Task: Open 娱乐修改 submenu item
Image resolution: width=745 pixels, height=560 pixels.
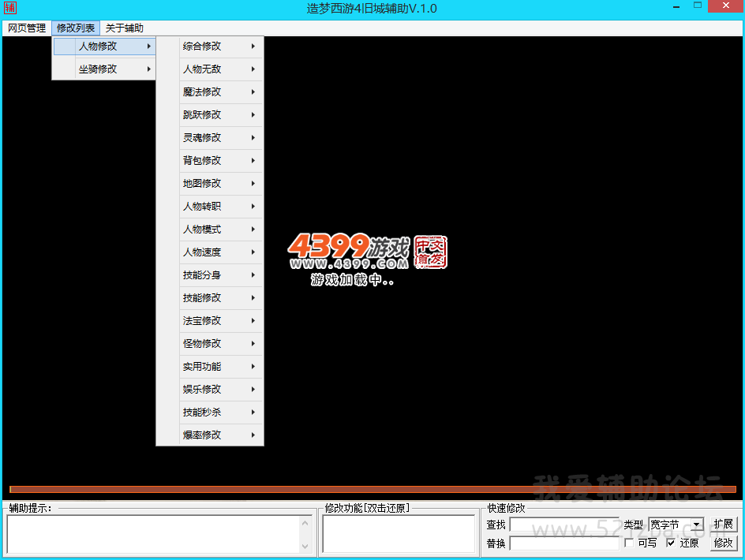Action: point(210,389)
